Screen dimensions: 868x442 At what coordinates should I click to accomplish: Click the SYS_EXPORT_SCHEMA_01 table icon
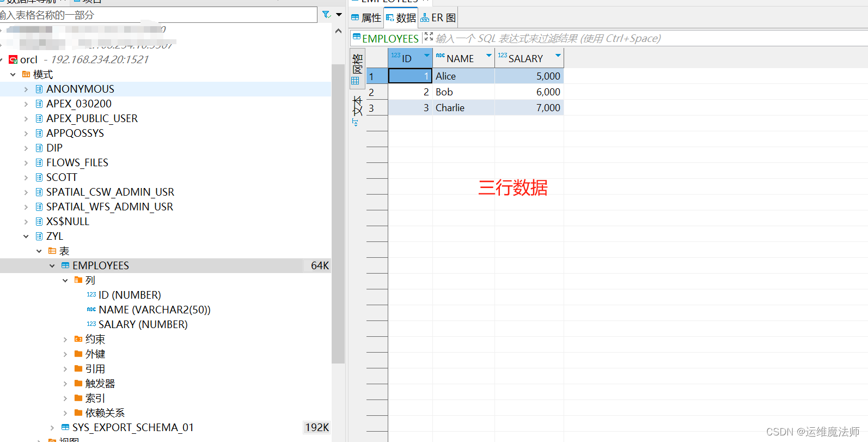[65, 427]
